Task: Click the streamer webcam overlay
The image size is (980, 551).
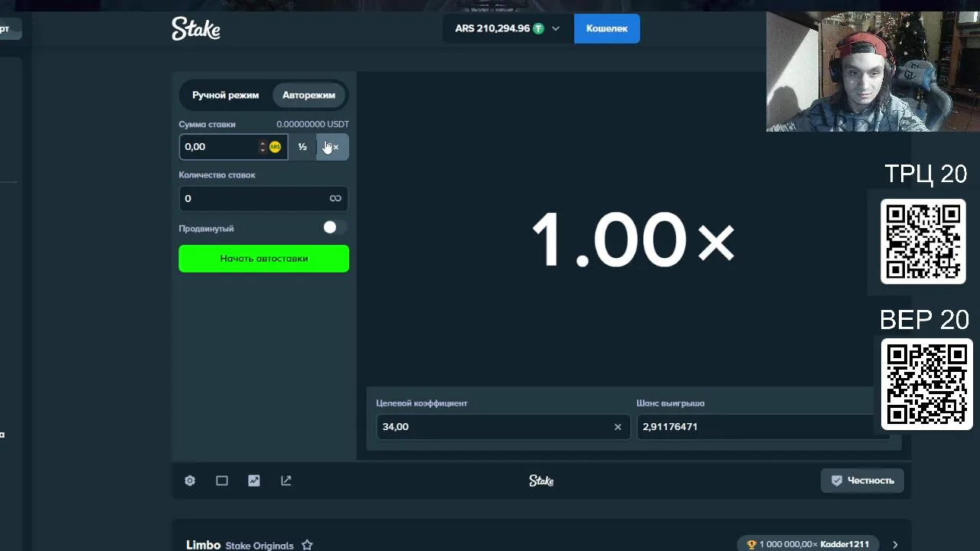Action: 873,71
